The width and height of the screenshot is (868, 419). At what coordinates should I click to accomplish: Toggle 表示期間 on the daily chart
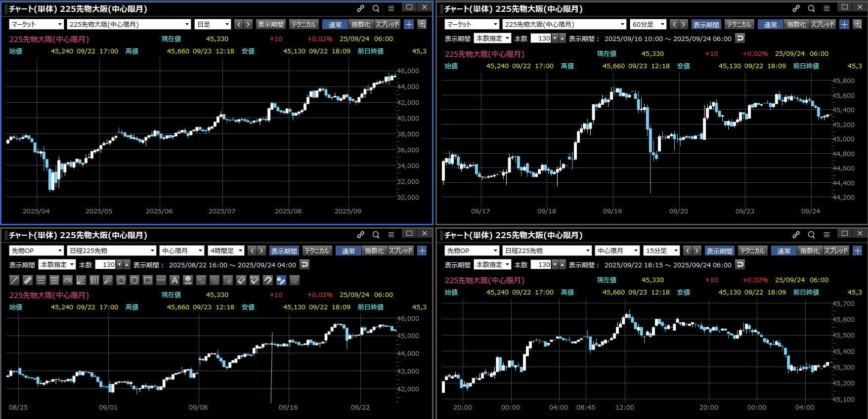270,24
